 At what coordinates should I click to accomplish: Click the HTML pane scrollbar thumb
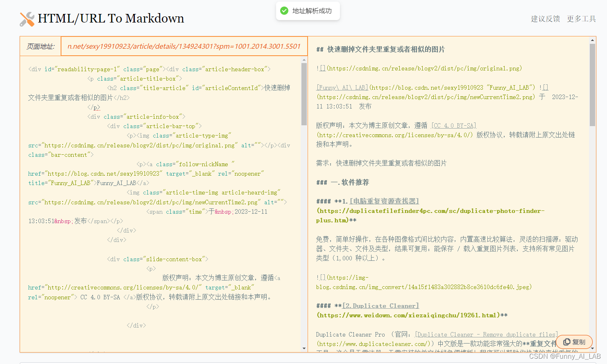[304, 94]
